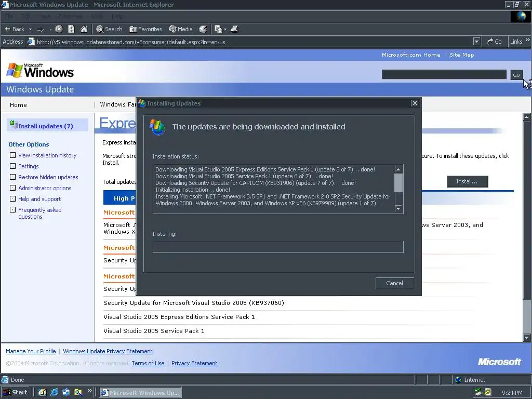Click the Windows logo in the page header
This screenshot has height=399, width=532.
pos(40,71)
